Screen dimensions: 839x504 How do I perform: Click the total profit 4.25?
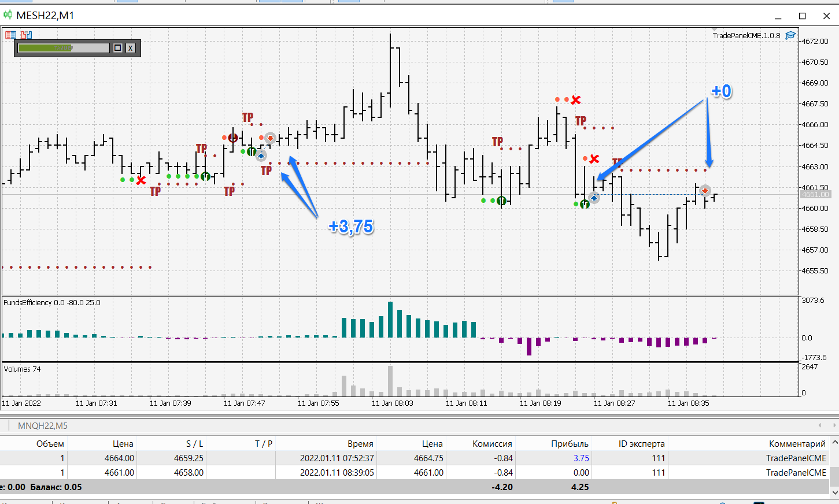(x=580, y=487)
